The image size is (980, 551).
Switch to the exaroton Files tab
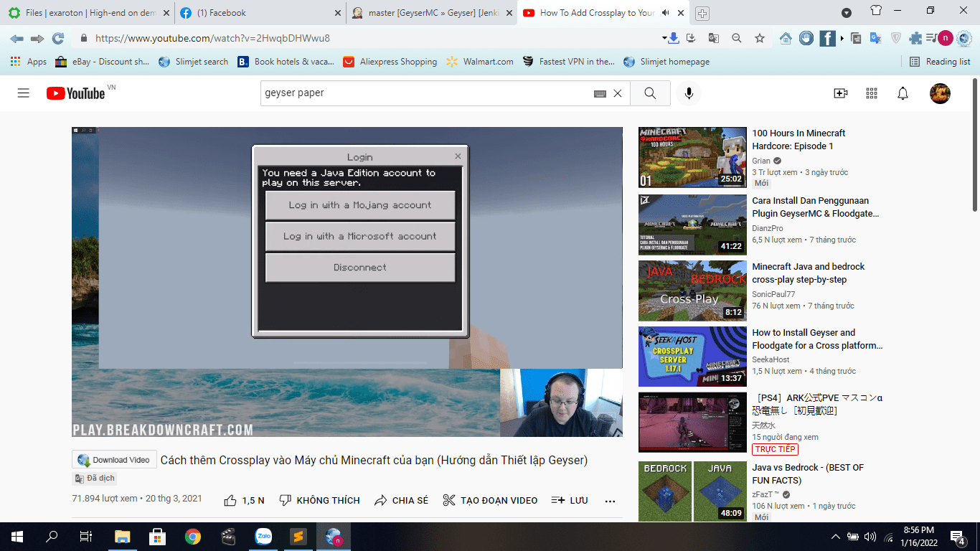[88, 13]
